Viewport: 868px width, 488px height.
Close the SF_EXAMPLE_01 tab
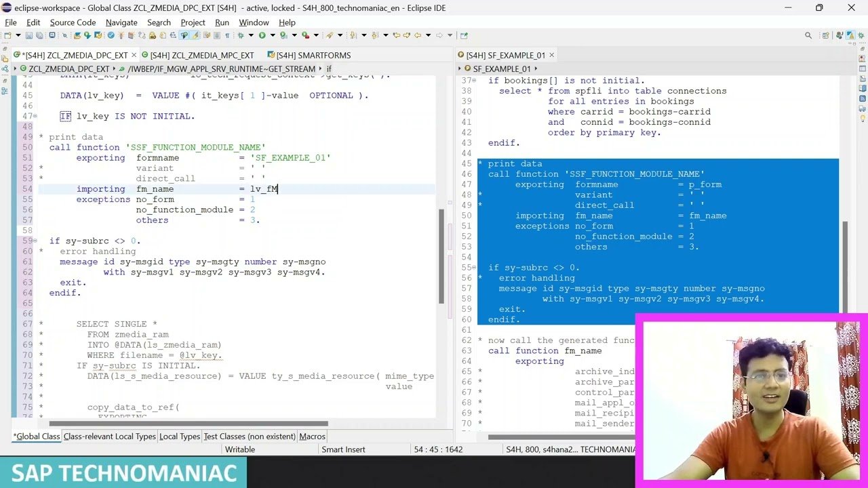point(551,56)
